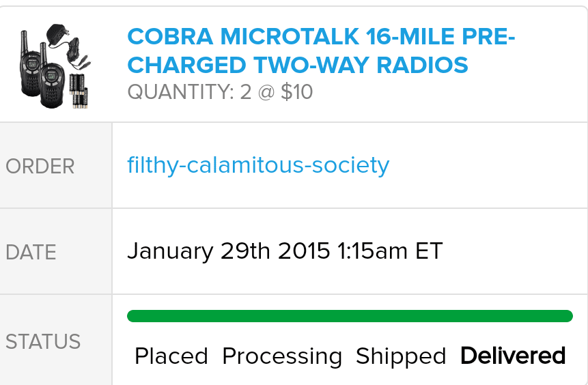
Task: Click the DATE row label
Action: coord(31,252)
